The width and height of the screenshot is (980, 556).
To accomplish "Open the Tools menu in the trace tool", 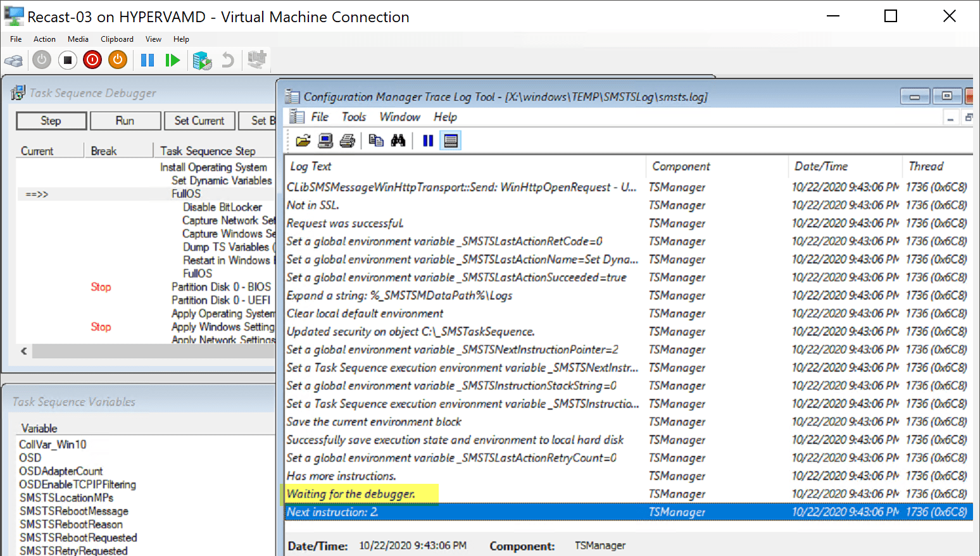I will (353, 117).
